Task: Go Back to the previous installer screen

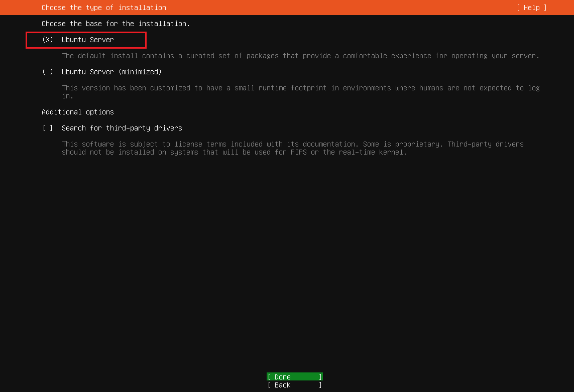Action: point(295,385)
